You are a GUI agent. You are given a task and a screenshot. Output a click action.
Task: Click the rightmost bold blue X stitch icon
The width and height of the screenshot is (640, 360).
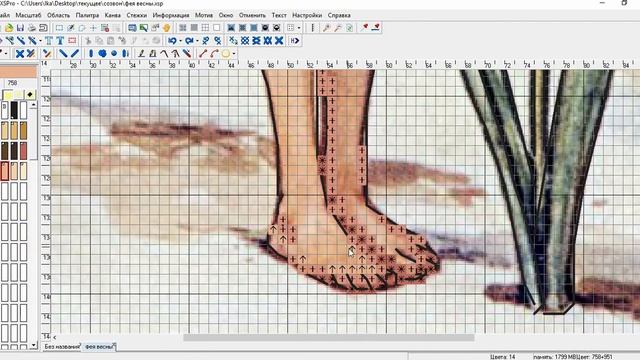279,40
